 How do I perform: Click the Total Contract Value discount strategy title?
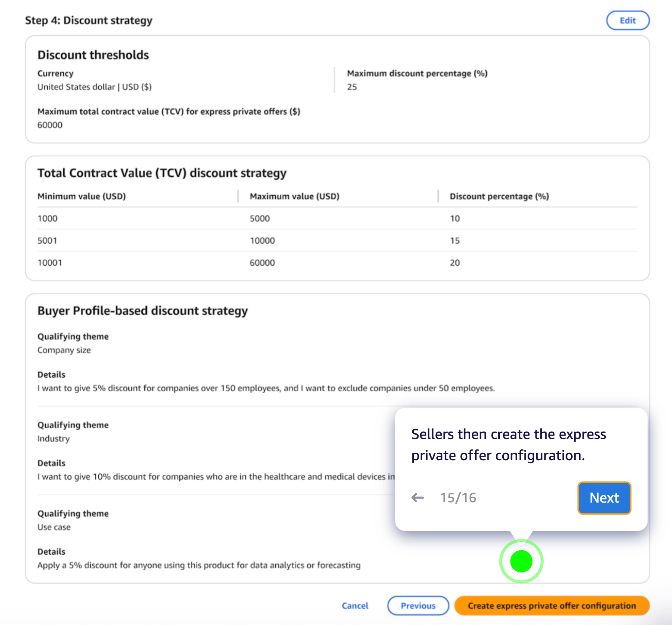(162, 173)
